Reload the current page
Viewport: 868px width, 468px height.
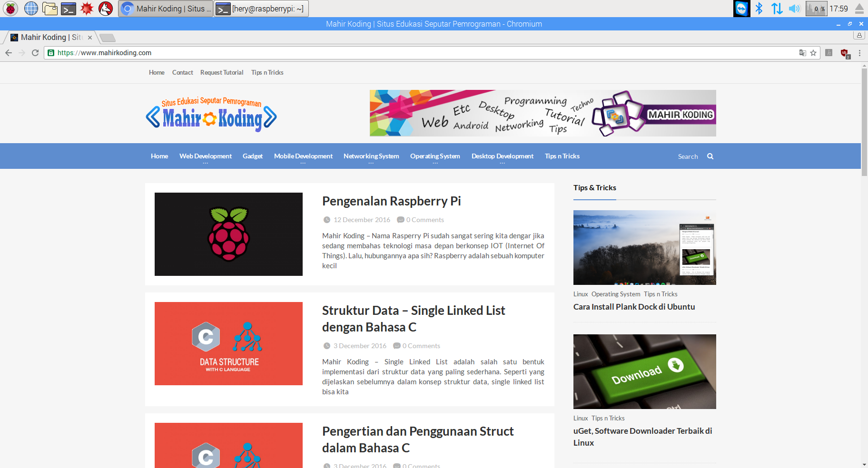coord(35,53)
